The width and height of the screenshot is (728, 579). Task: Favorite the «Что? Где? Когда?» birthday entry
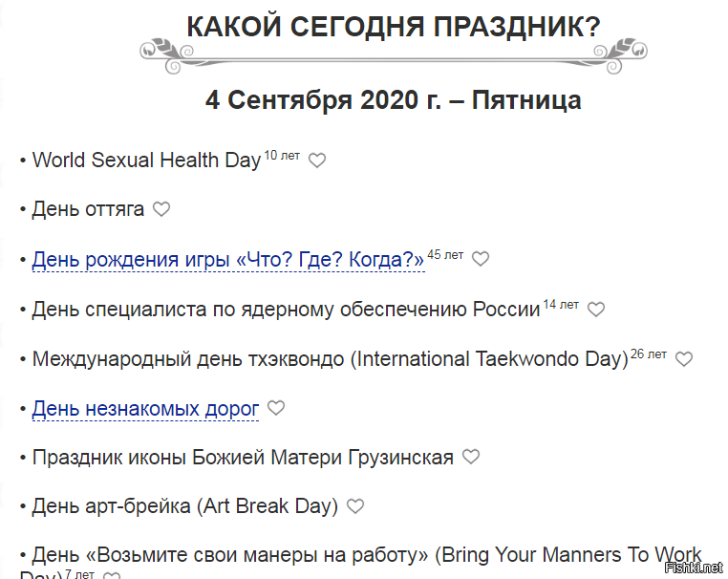481,259
